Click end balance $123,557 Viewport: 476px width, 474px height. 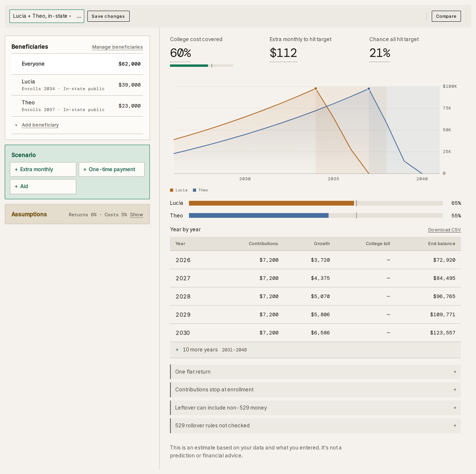click(443, 333)
